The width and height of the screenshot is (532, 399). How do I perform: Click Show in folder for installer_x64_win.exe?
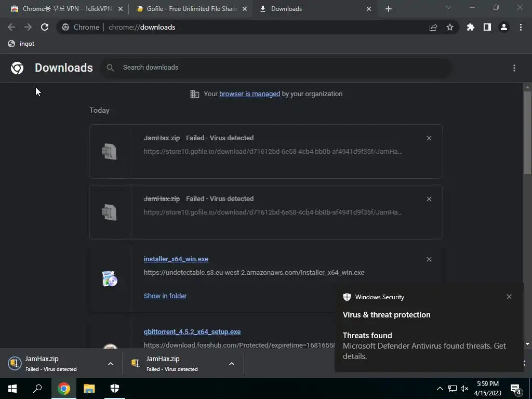[165, 296]
